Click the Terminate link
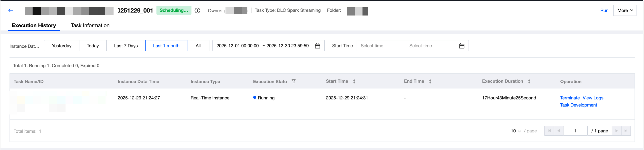The height and width of the screenshot is (150, 644). coord(569,98)
